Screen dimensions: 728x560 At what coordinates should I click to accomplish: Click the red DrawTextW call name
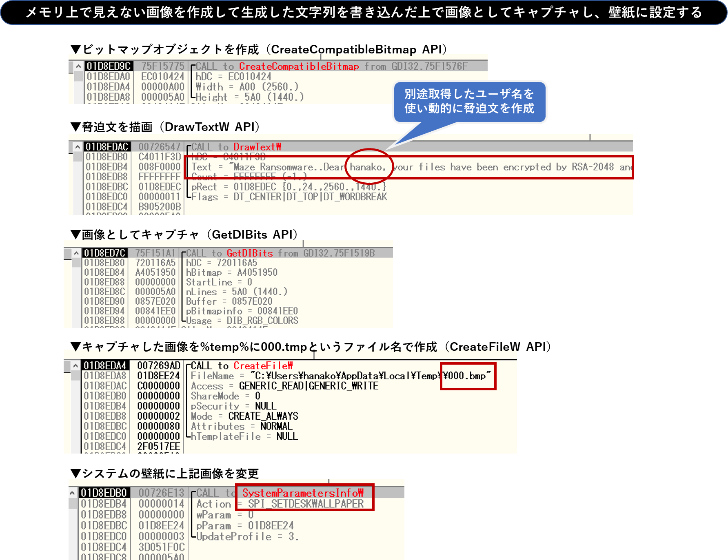pyautogui.click(x=257, y=147)
